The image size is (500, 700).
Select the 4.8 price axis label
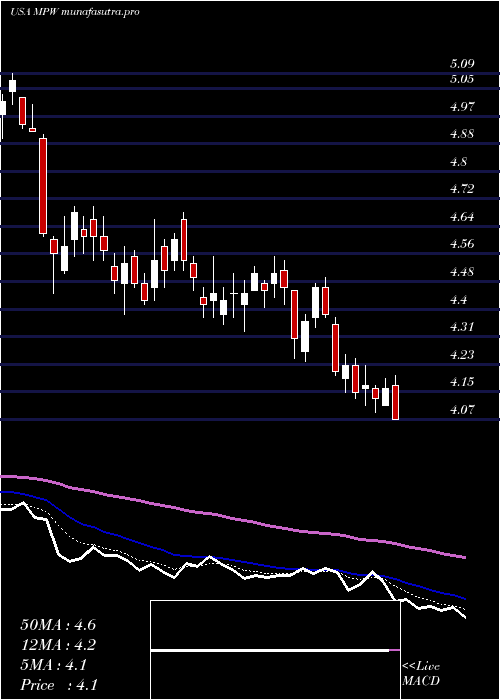click(458, 162)
